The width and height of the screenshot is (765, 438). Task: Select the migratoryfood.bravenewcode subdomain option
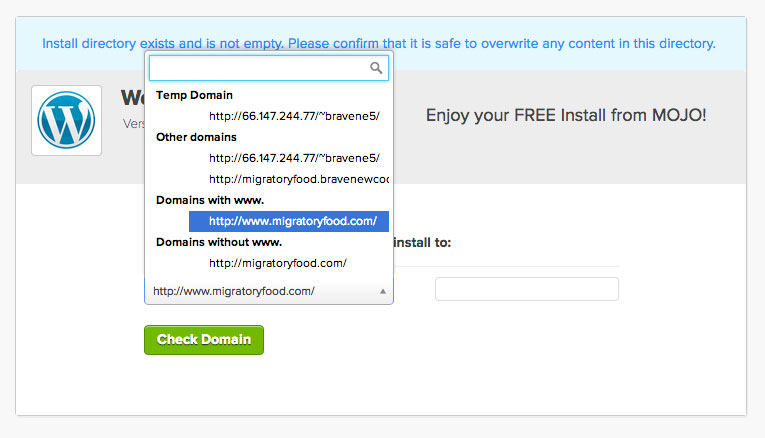click(299, 179)
